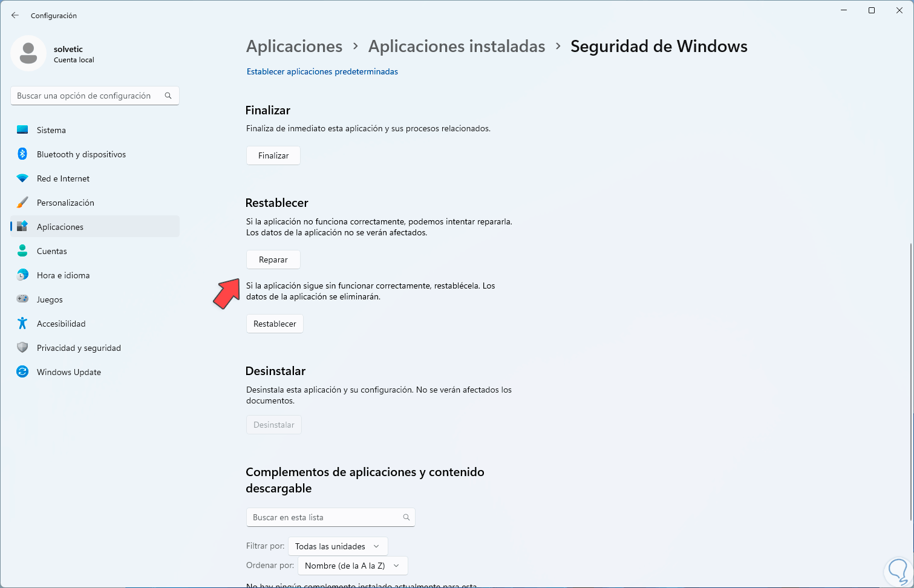The image size is (914, 588).
Task: Open Windows Update section
Action: pos(95,372)
